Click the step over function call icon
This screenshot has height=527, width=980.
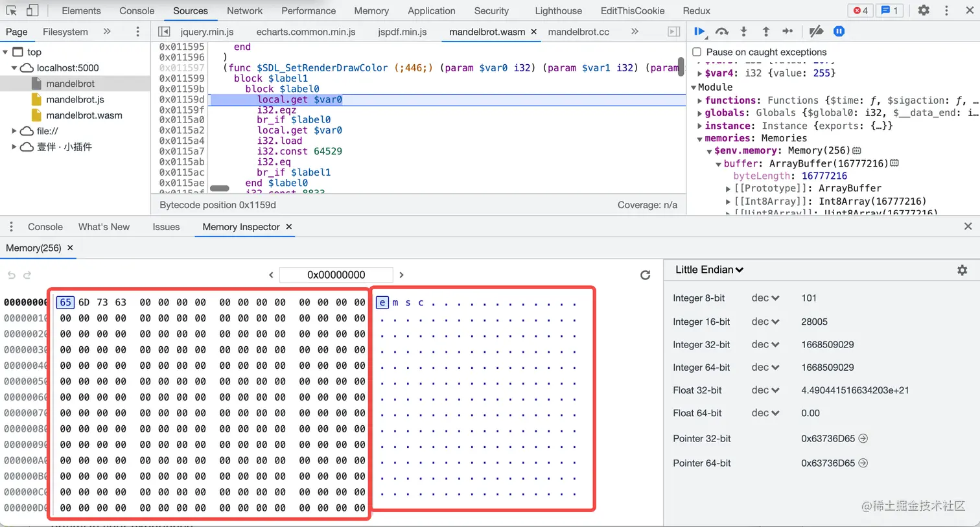click(x=721, y=31)
